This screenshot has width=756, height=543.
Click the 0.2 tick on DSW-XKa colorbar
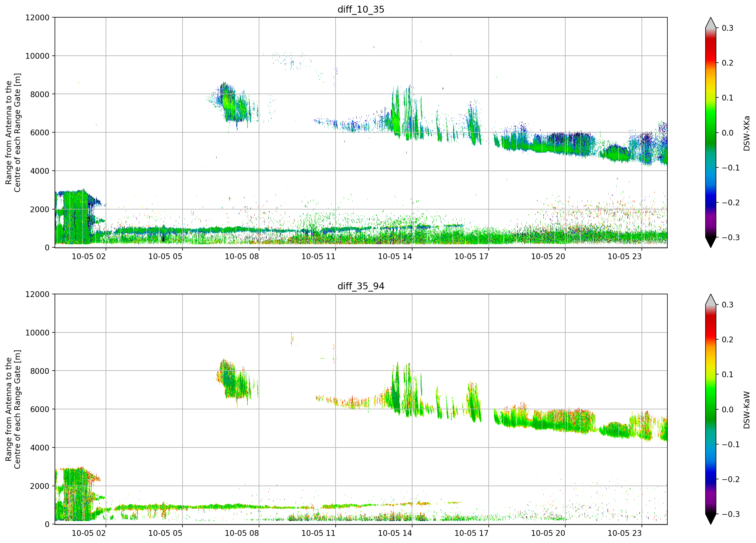pyautogui.click(x=728, y=63)
